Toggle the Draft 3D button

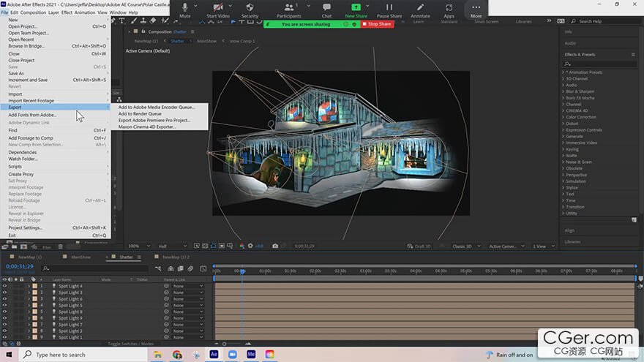click(419, 246)
